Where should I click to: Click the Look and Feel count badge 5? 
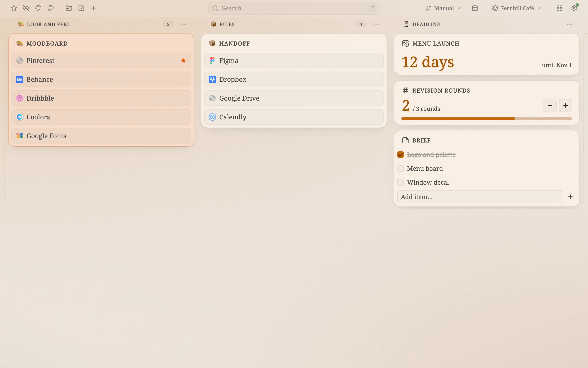click(x=168, y=24)
